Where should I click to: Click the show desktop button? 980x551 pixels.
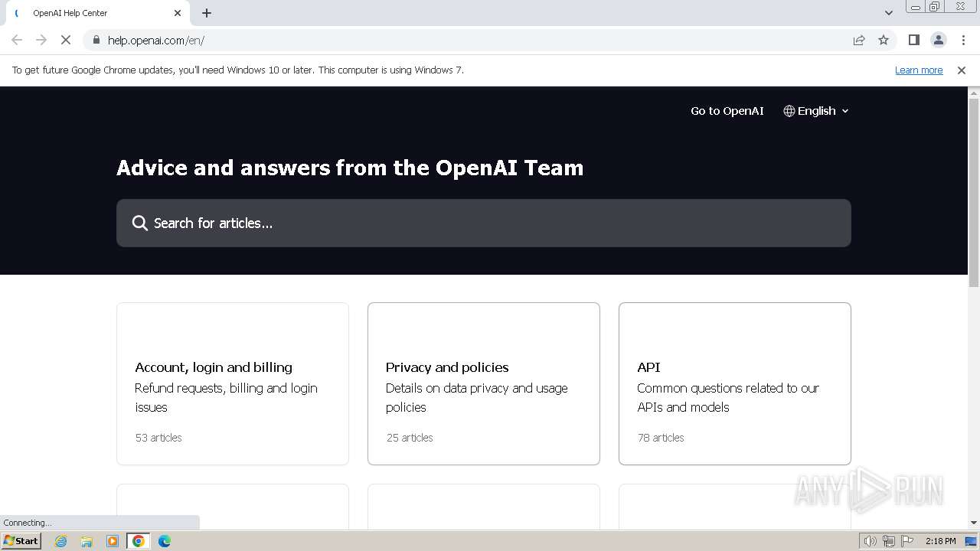tap(972, 541)
